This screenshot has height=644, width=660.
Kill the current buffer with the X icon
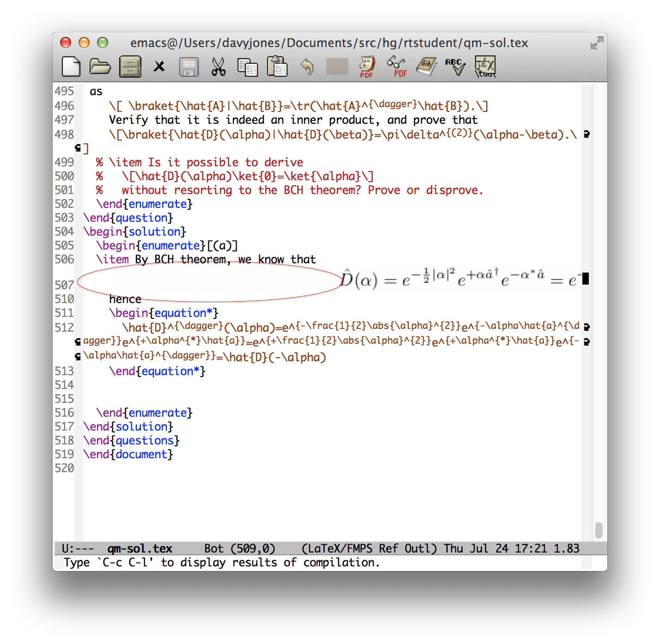(159, 67)
